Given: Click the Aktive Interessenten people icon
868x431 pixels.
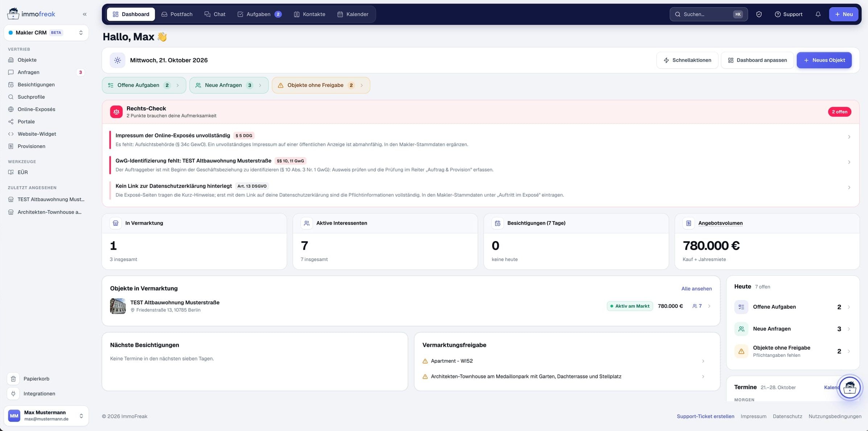Looking at the screenshot, I should pyautogui.click(x=307, y=223).
